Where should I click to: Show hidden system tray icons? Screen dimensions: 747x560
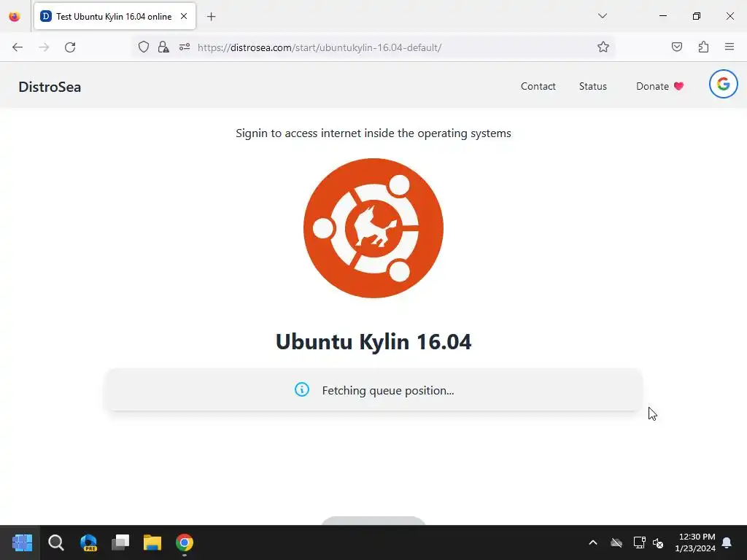tap(593, 542)
